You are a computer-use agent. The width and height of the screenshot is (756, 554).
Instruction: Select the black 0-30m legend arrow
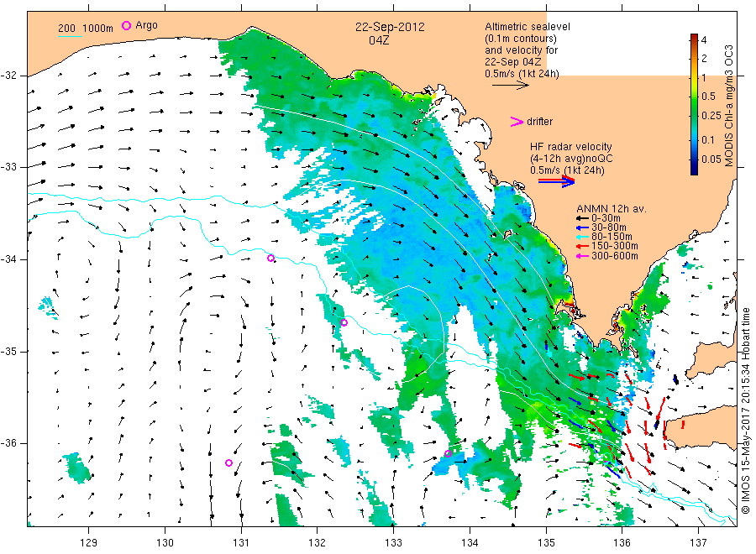point(582,218)
